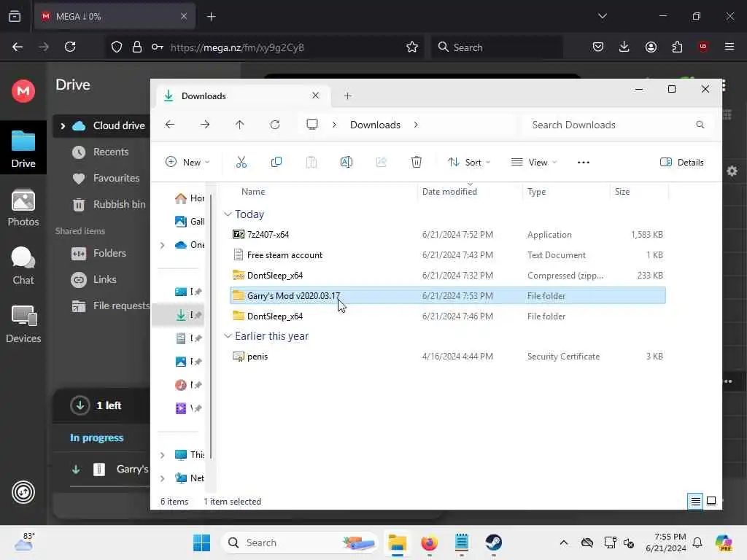Expand Cloud drive tree in MEGA
Image resolution: width=747 pixels, height=560 pixels.
(63, 125)
